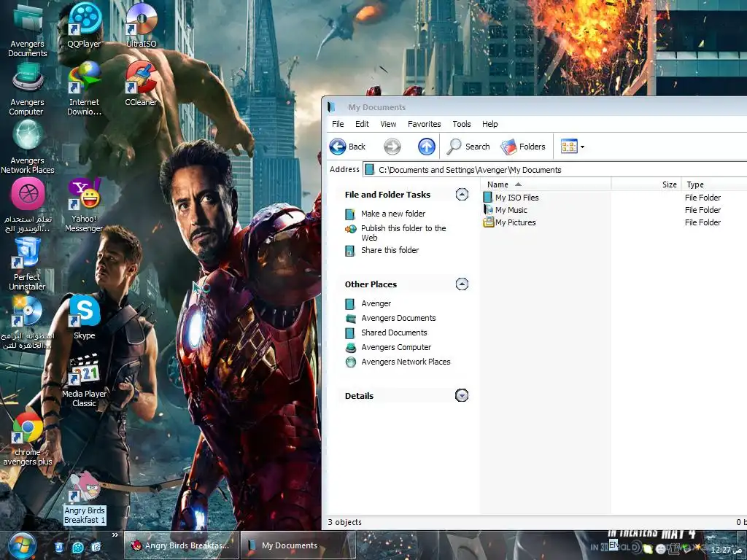Switch to Angry Birds Breakfast taskbar button
This screenshot has width=747, height=560.
tap(181, 545)
